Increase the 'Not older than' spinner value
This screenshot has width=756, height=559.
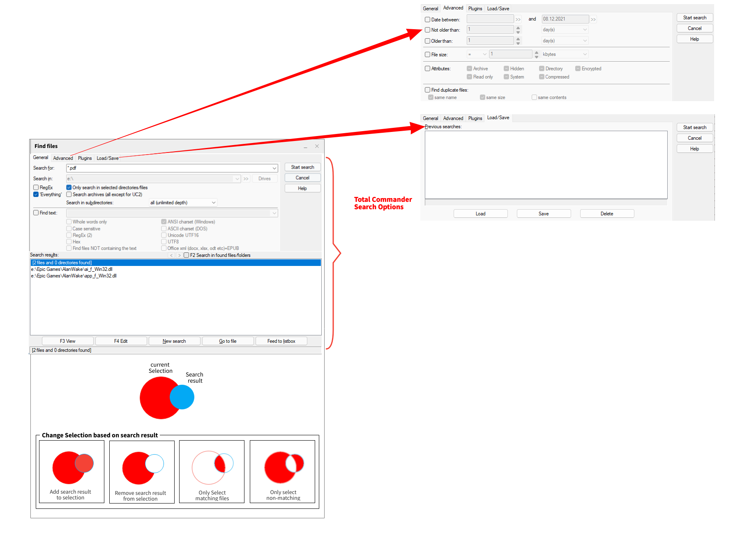click(518, 28)
